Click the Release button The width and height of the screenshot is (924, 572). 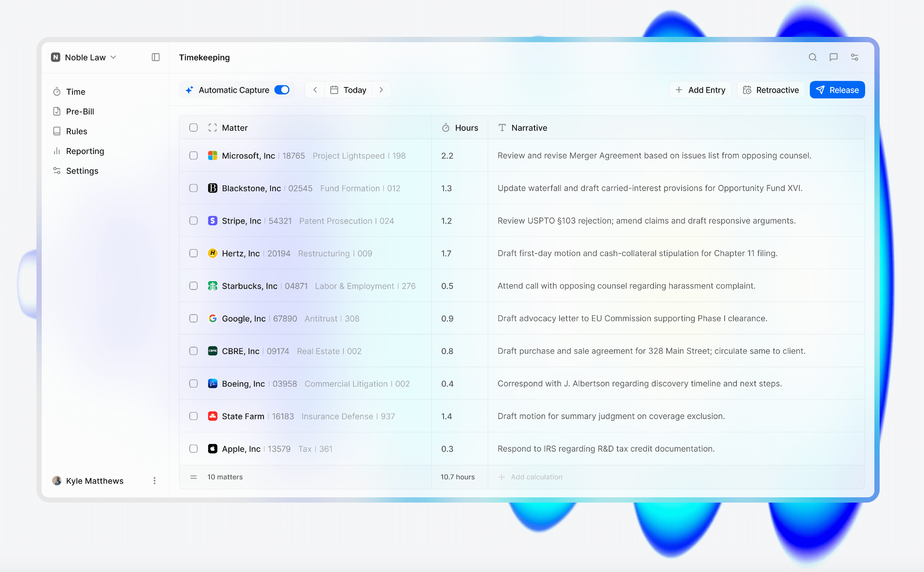tap(837, 90)
